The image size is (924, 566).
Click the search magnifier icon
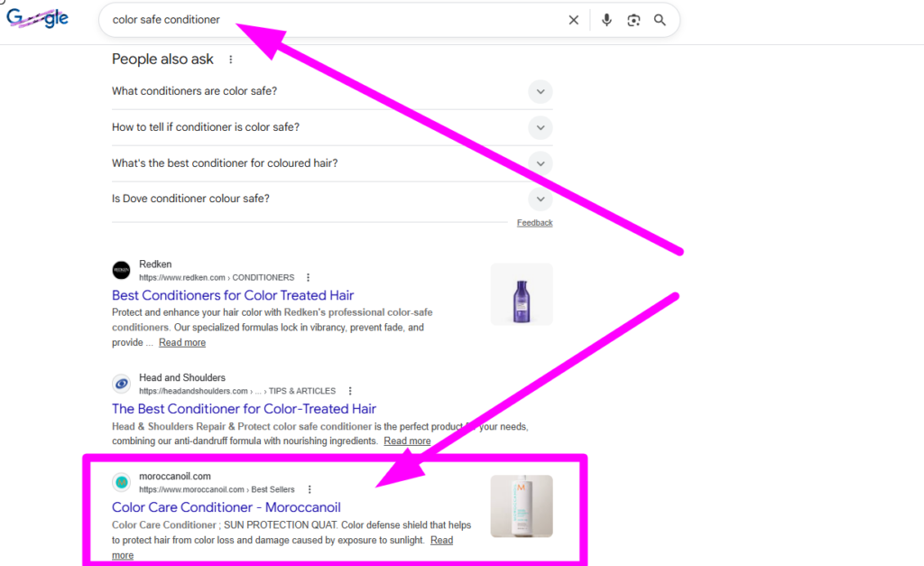(659, 19)
